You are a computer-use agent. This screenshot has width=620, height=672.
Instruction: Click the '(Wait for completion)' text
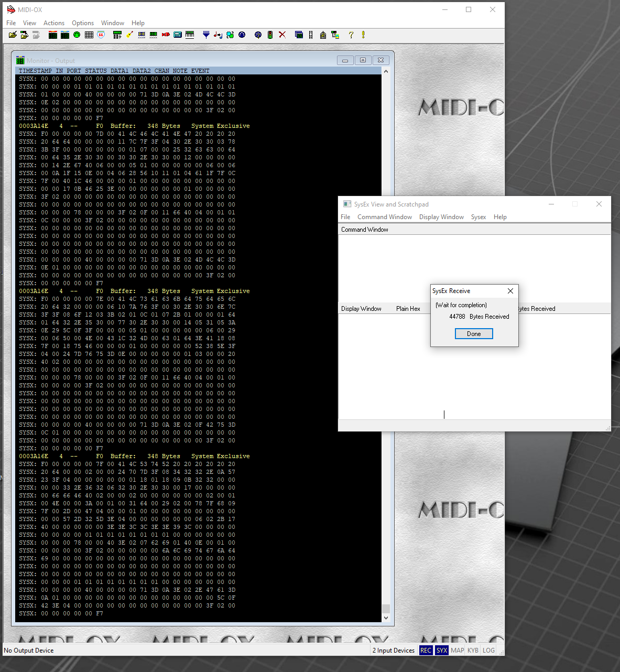coord(461,305)
